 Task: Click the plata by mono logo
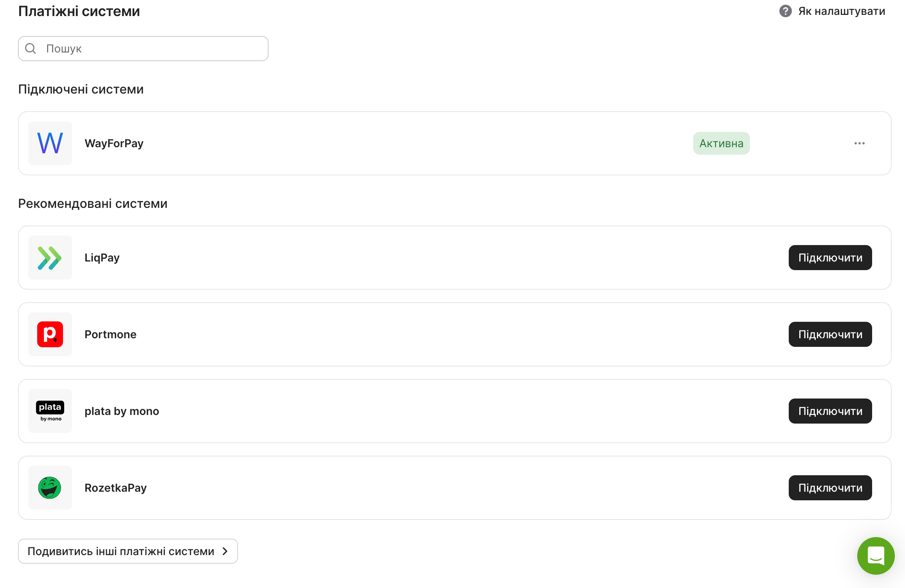pyautogui.click(x=50, y=411)
